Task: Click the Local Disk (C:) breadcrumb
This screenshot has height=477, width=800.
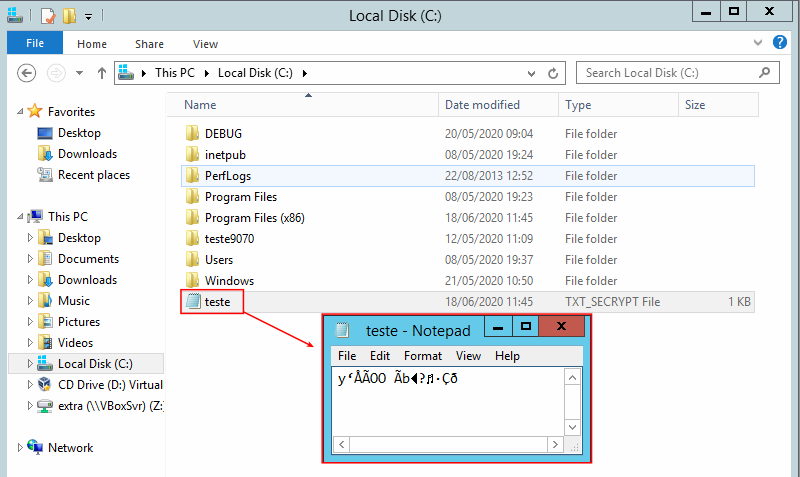Action: 257,73
